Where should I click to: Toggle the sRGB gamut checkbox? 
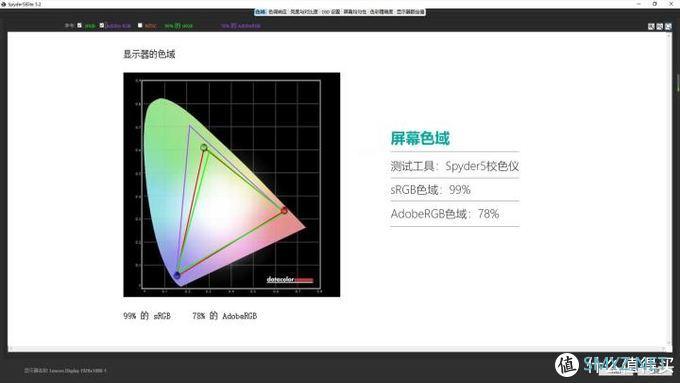[79, 25]
